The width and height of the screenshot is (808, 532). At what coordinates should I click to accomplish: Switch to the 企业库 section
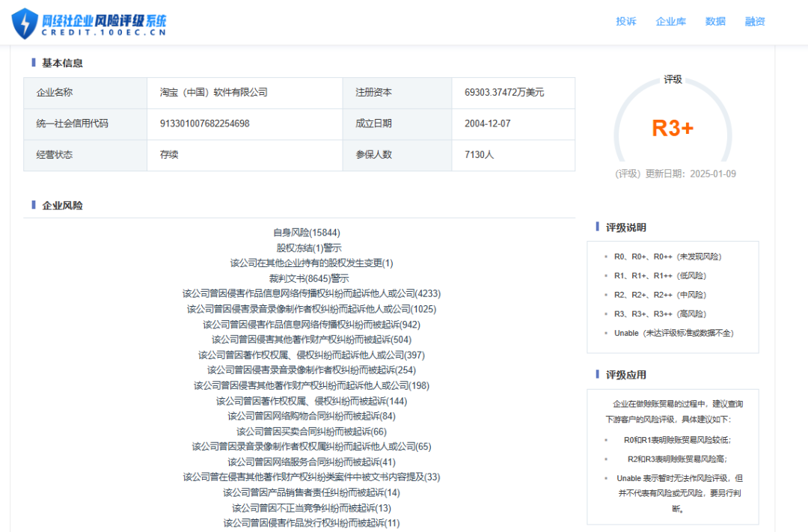(671, 22)
